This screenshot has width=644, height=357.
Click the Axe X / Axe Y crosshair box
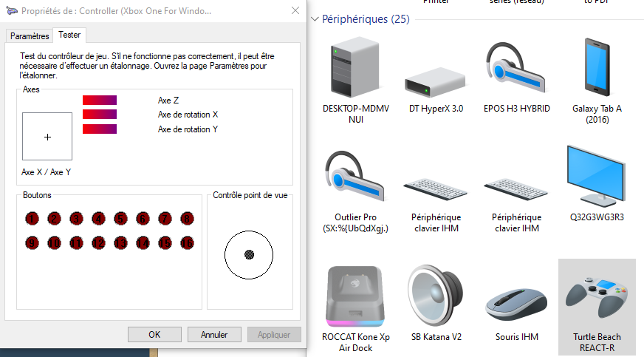[x=47, y=137]
